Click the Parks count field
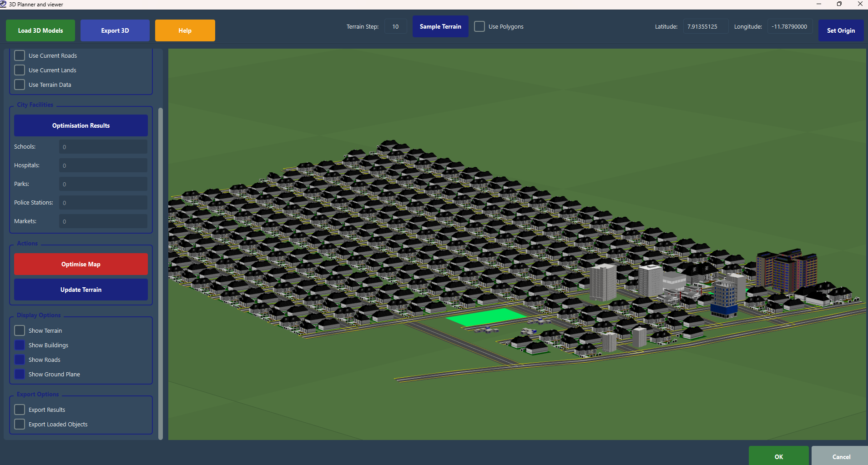The height and width of the screenshot is (465, 868). [103, 184]
